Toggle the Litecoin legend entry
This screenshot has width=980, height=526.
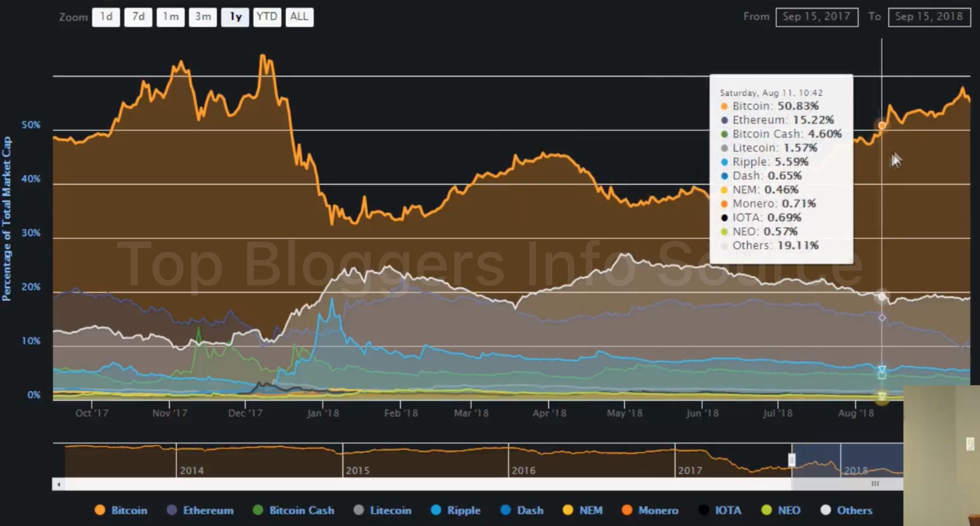[x=359, y=510]
